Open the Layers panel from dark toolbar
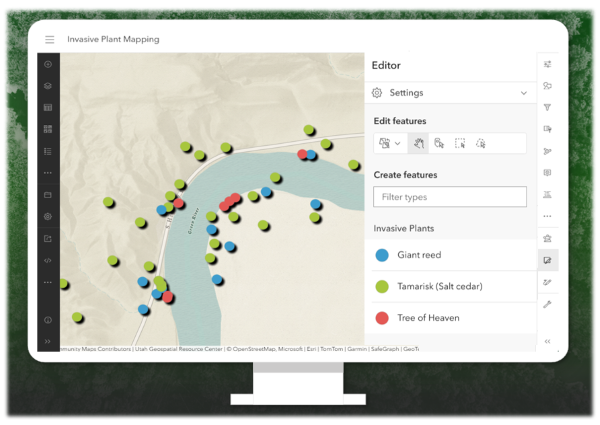The height and width of the screenshot is (425, 600). pos(48,86)
